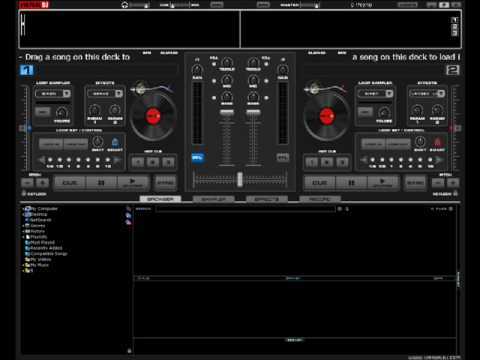Click left deck sampler volume knob
The height and width of the screenshot is (360, 480).
click(62, 112)
